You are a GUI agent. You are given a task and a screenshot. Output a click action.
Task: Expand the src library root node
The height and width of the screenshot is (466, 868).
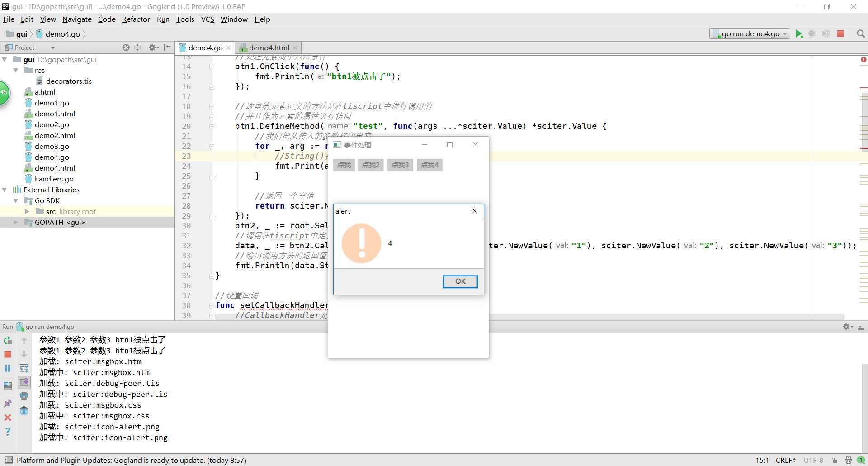[27, 211]
